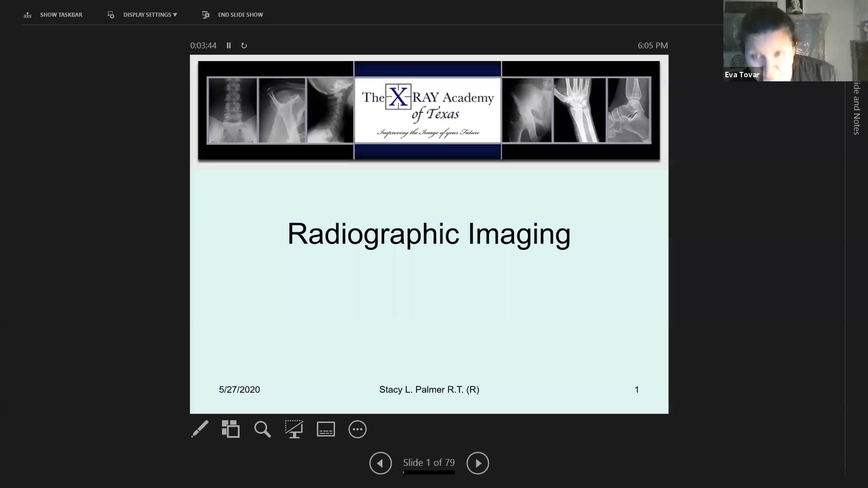Restart the presentation timer
Screen dimensions: 868x488
tap(244, 45)
